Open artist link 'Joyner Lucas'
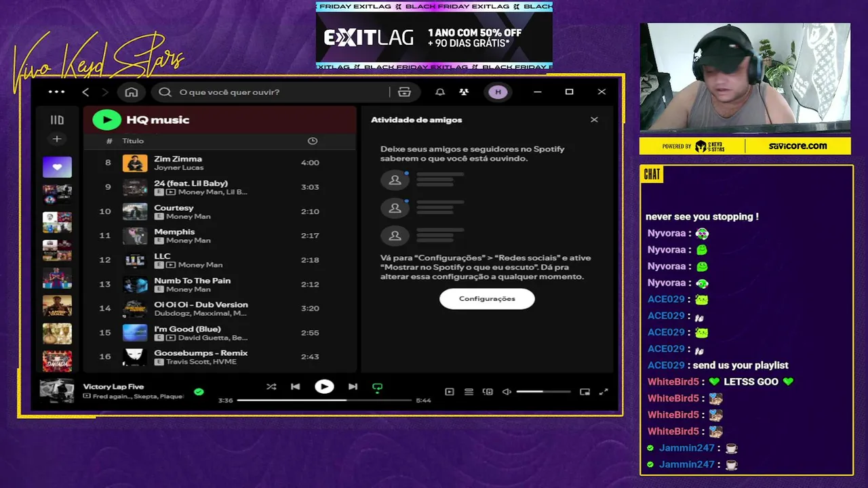Screen dimensions: 868x488 pyautogui.click(x=178, y=167)
